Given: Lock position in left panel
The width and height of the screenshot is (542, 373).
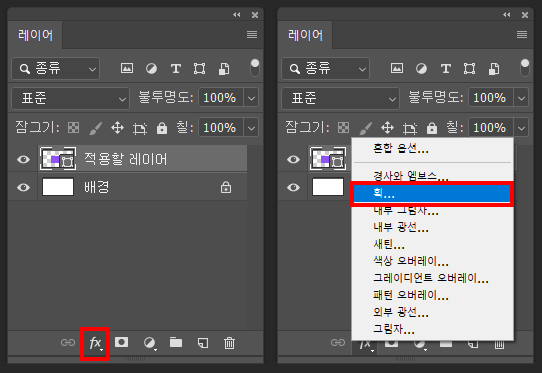Looking at the screenshot, I should (118, 128).
